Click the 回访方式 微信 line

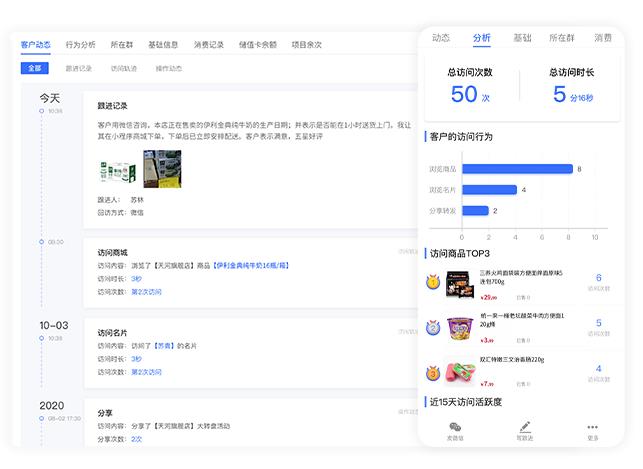click(x=121, y=213)
